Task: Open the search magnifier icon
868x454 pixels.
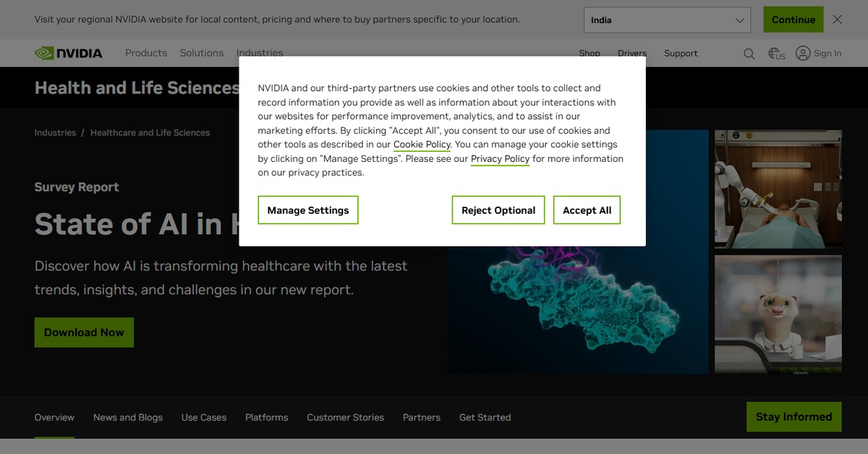Action: pos(749,53)
